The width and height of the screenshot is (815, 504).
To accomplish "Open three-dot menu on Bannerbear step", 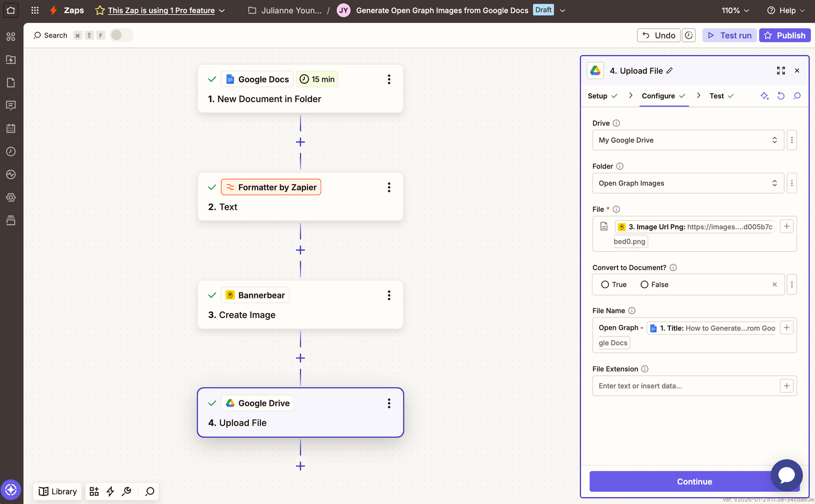I will [389, 295].
